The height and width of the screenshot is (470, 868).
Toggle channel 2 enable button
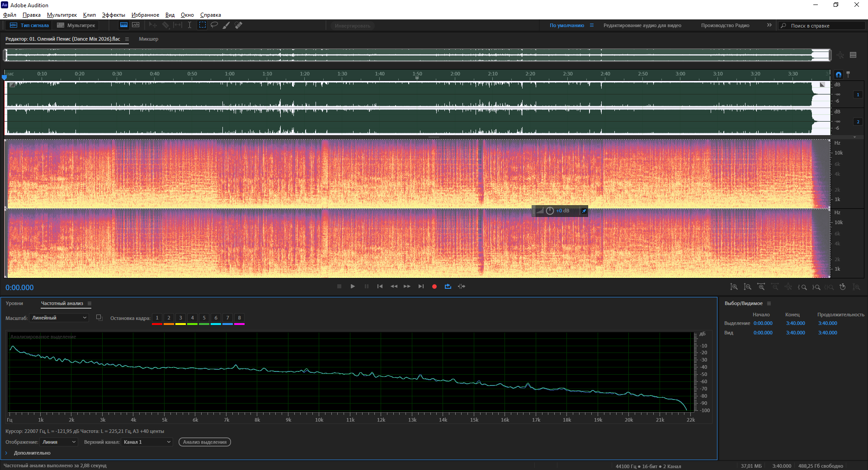(x=858, y=122)
